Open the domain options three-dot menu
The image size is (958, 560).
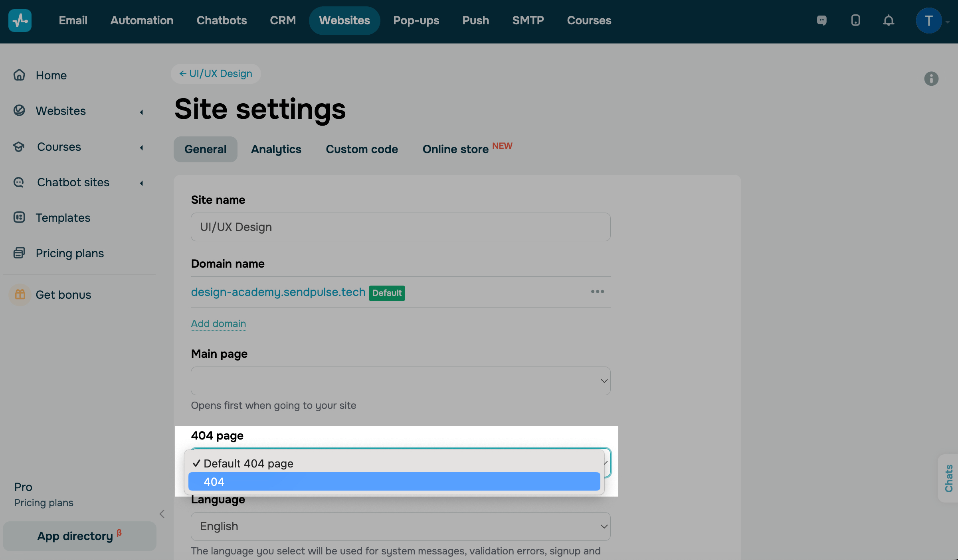[x=597, y=292]
